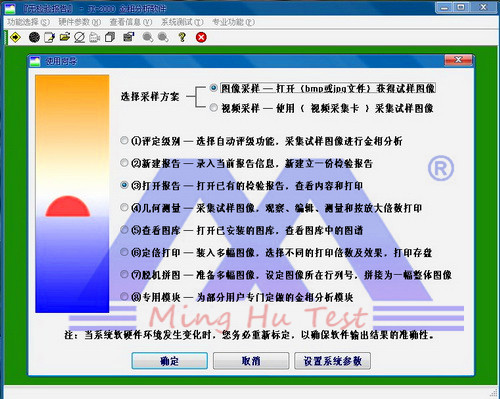Screen dimensions: 500x399
Task: Choose option ⑥定倍打印 radio button
Action: point(124,252)
